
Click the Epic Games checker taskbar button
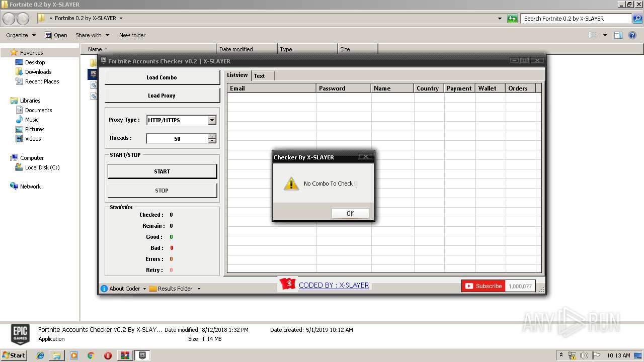[142, 355]
